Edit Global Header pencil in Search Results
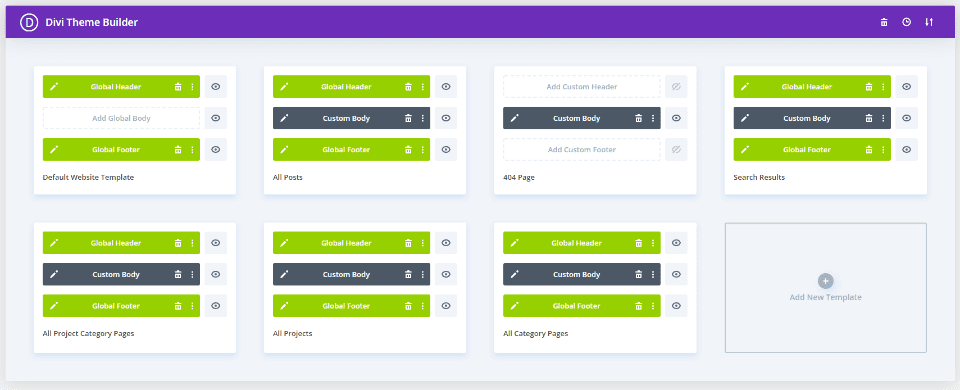Screen dimensions: 960x390 [x=744, y=87]
